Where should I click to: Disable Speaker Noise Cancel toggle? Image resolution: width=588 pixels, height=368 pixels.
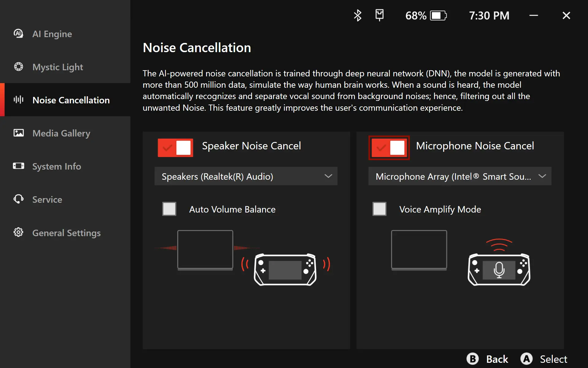pos(175,148)
